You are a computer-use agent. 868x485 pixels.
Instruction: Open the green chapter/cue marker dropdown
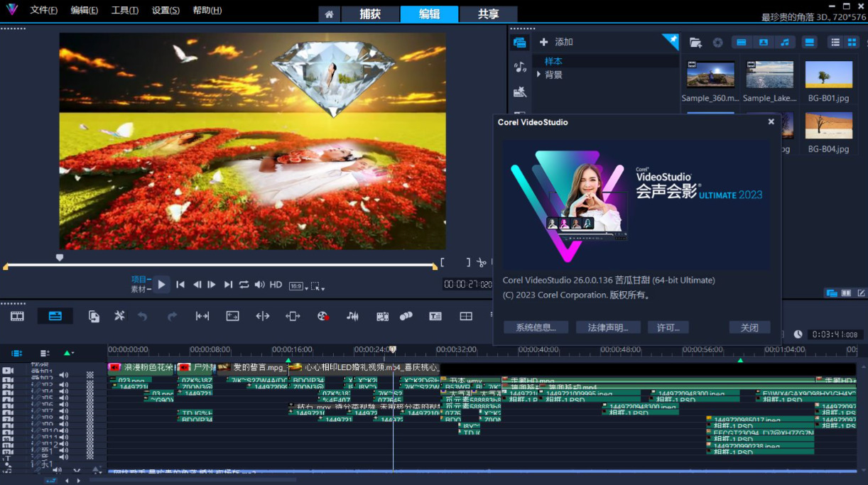[x=69, y=353]
